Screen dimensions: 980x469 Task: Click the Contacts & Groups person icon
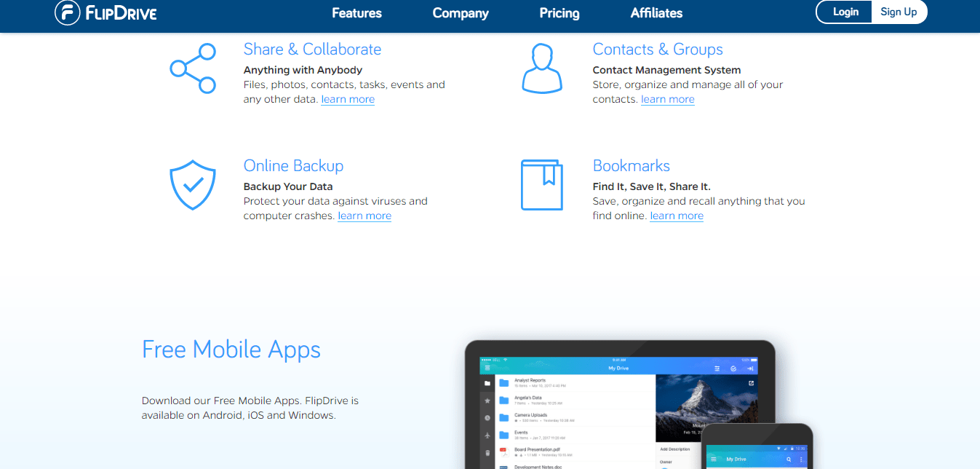(543, 68)
